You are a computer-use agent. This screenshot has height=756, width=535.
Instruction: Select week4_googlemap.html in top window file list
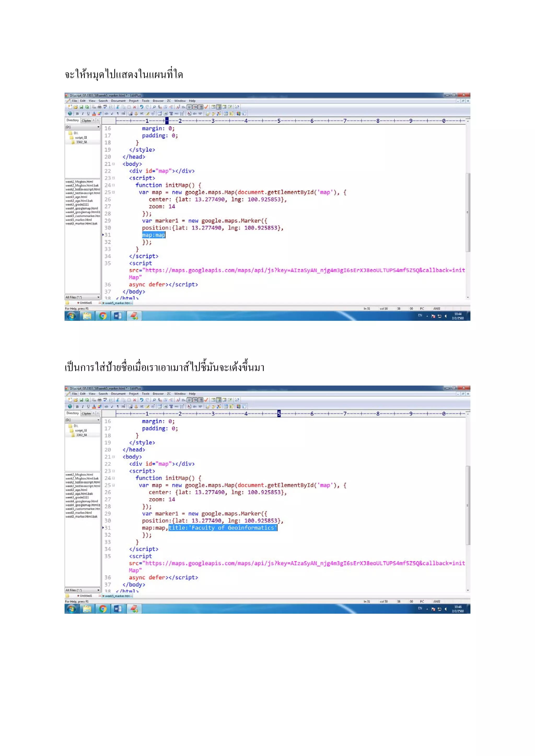82,208
